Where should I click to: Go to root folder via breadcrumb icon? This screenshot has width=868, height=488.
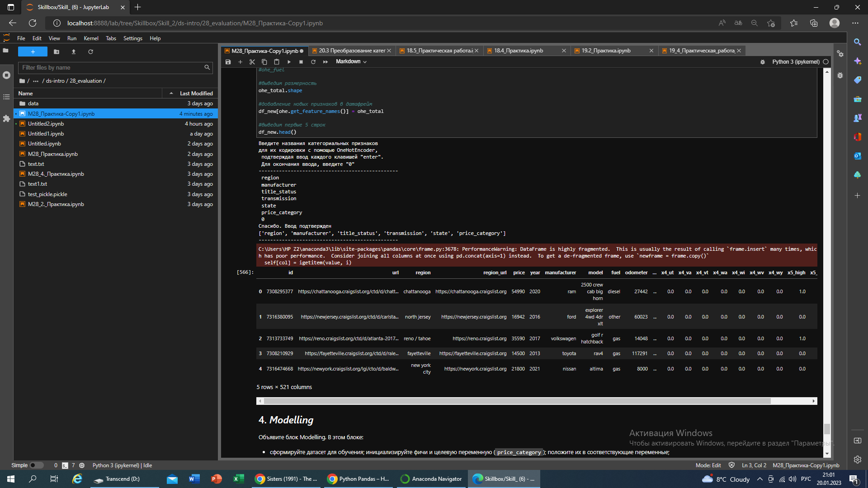(x=22, y=81)
